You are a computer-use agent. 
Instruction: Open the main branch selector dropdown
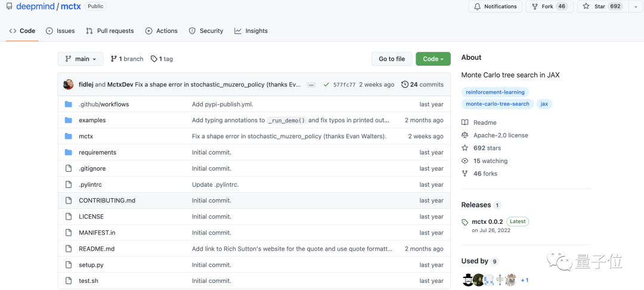pos(80,58)
